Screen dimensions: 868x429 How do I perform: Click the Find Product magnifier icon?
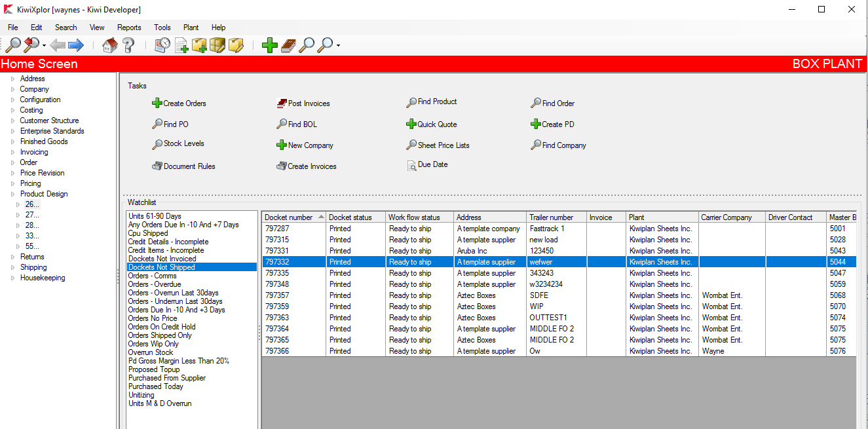coord(411,102)
